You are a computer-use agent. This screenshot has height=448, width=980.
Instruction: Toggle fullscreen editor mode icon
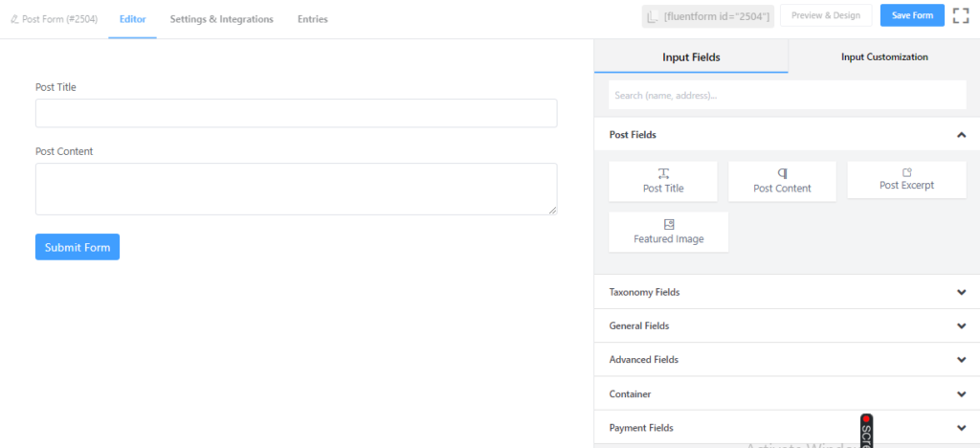coord(961,16)
